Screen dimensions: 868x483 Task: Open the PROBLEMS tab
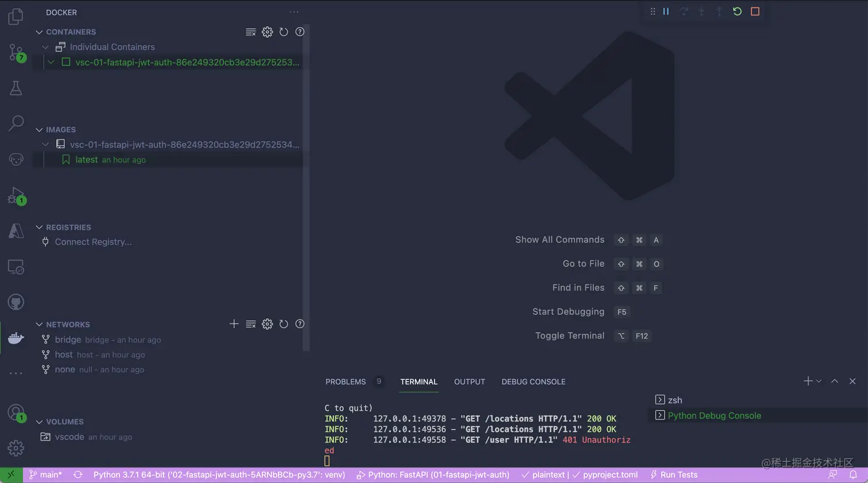coord(345,381)
